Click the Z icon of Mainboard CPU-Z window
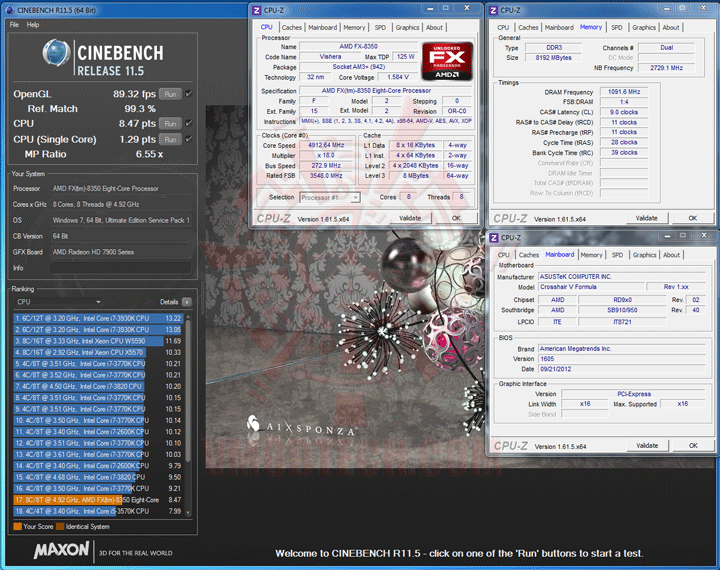This screenshot has width=720, height=570. coord(494,237)
